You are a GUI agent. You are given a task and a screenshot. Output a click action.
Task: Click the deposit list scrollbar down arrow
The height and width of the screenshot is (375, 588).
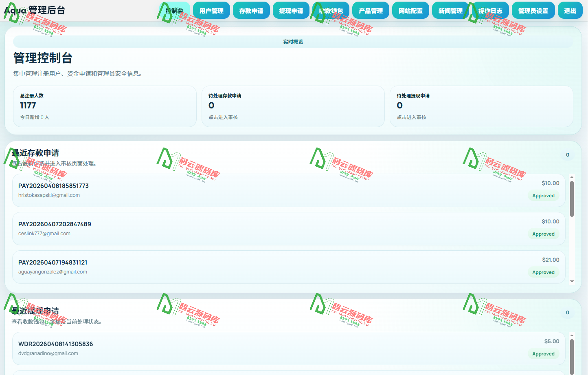pyautogui.click(x=572, y=281)
